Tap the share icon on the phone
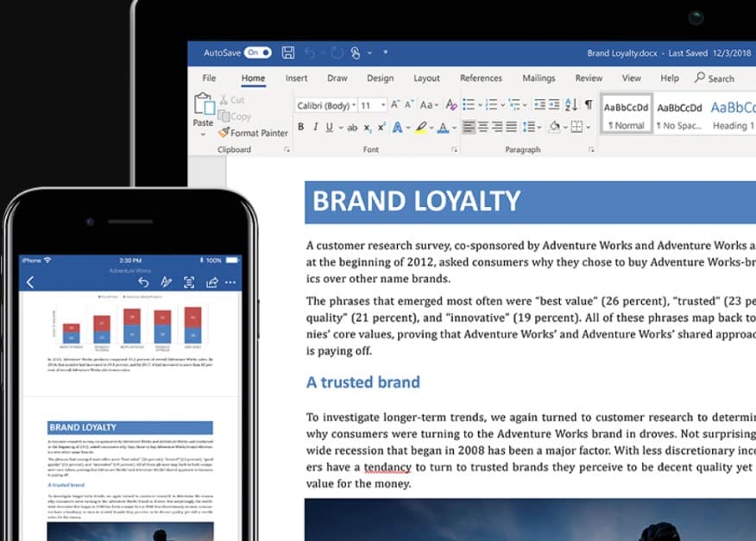This screenshot has height=541, width=756. [211, 282]
